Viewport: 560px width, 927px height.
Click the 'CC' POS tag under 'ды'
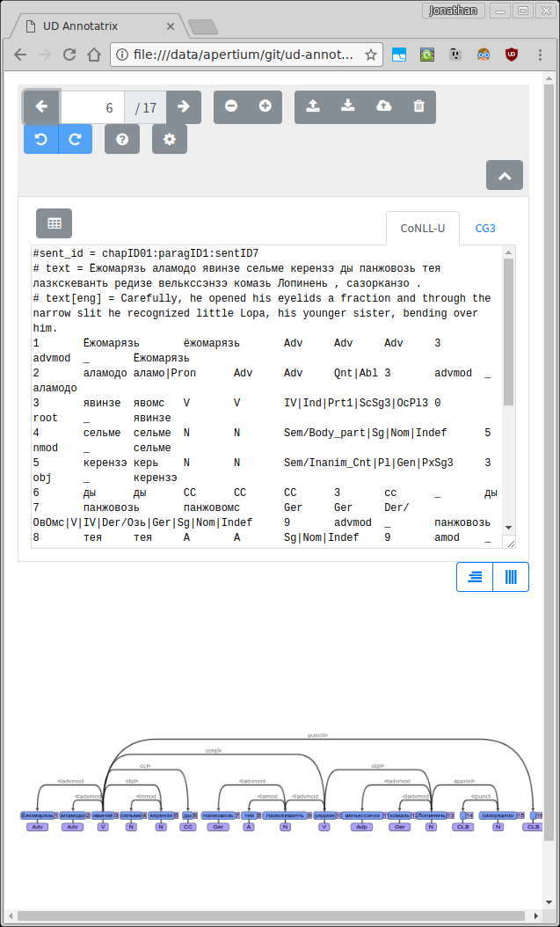(x=188, y=827)
